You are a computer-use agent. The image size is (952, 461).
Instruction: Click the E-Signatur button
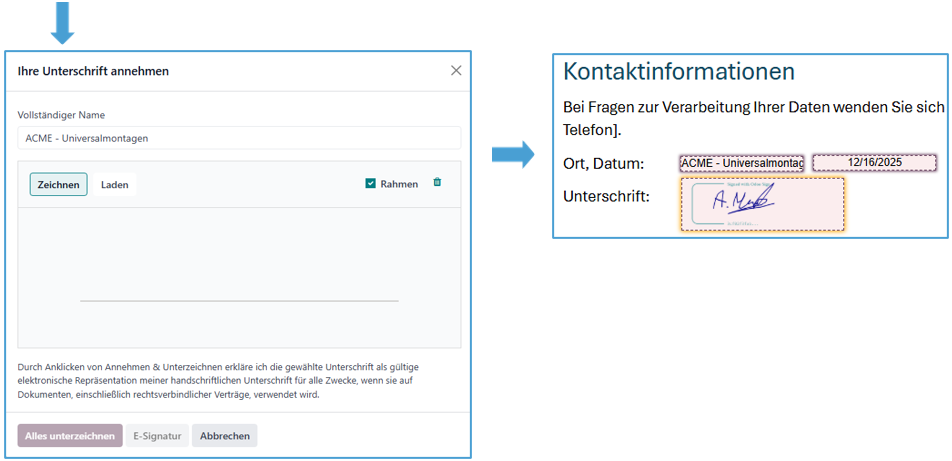(157, 436)
